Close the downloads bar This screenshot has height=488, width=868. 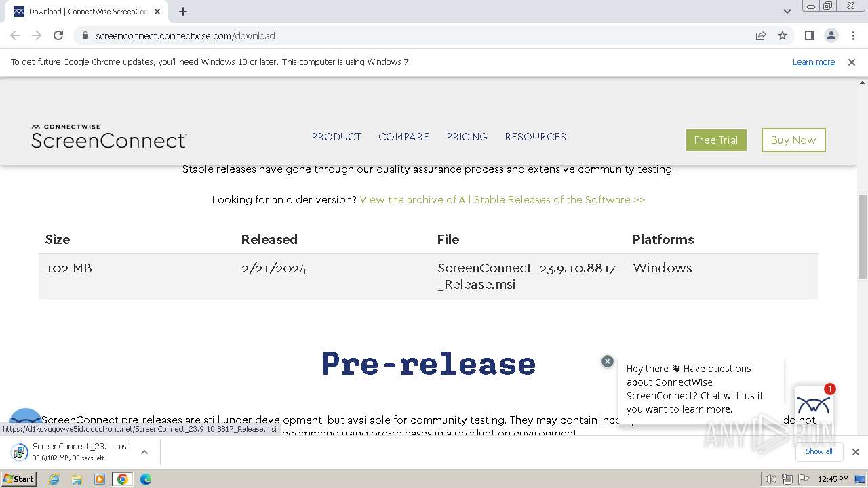[x=855, y=452]
